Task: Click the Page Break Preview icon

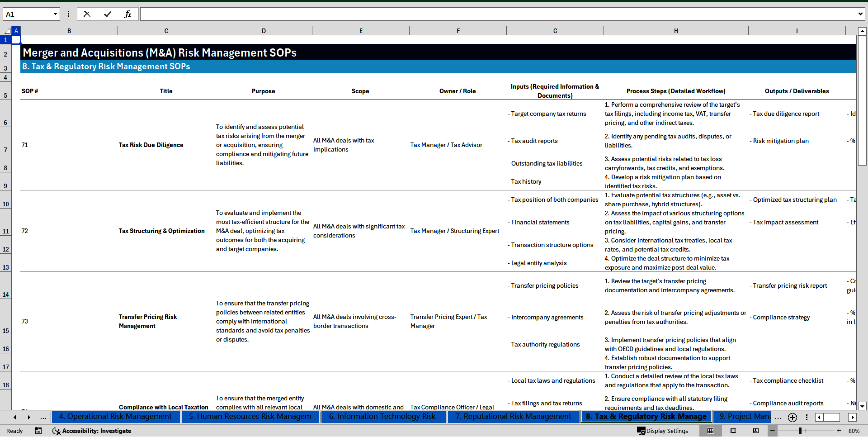Action: pos(756,431)
